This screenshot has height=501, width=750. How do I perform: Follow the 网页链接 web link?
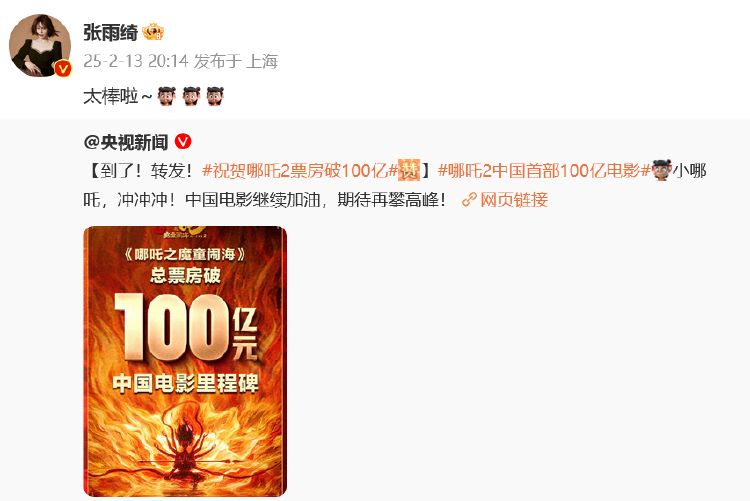pos(514,200)
